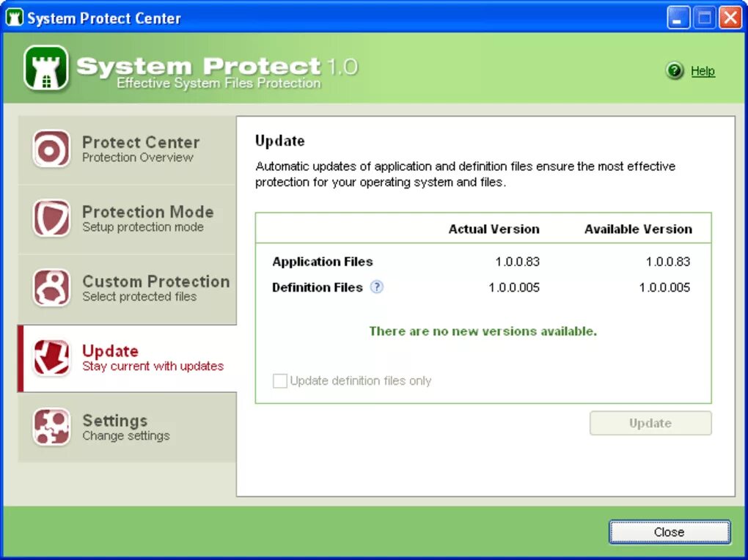Click the greyed Update button
Viewport: 748px width, 560px height.
(650, 423)
